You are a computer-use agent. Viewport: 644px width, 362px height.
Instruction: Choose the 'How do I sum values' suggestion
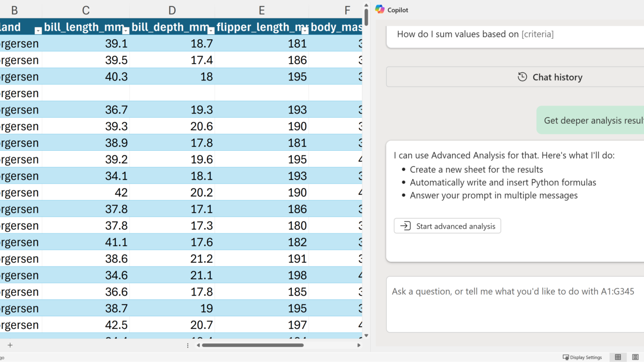coord(515,34)
